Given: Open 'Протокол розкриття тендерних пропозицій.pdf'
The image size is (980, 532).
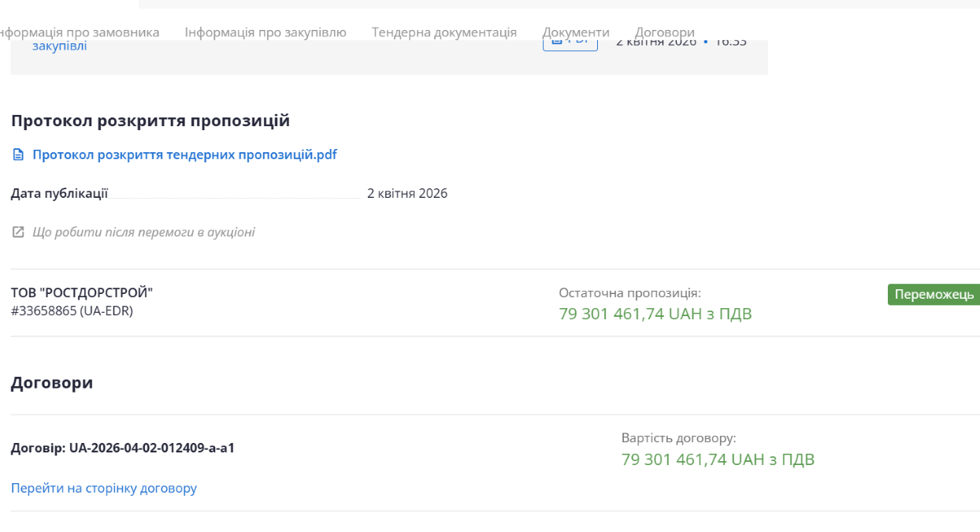Looking at the screenshot, I should coord(184,155).
